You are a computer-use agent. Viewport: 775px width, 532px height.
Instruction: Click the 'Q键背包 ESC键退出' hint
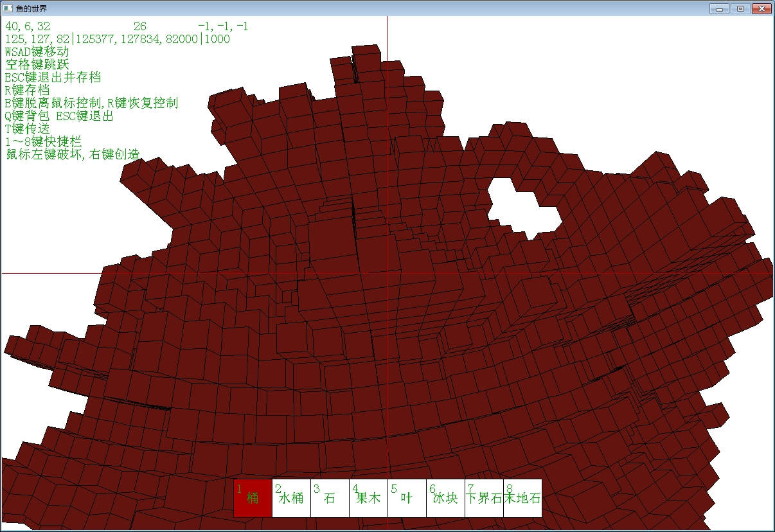click(x=59, y=116)
